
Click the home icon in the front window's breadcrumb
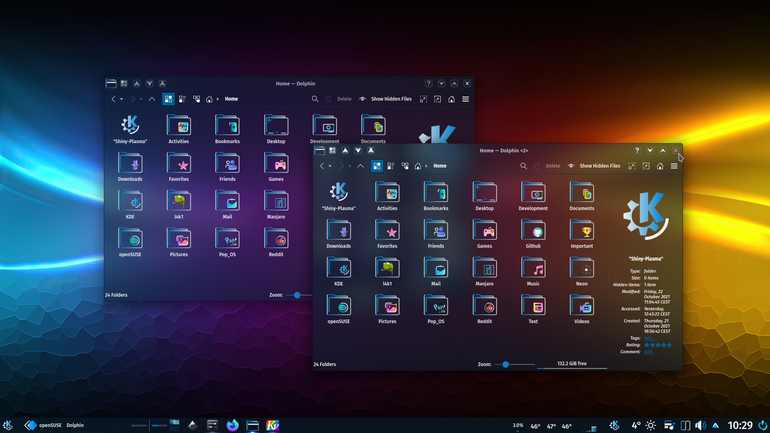point(418,166)
